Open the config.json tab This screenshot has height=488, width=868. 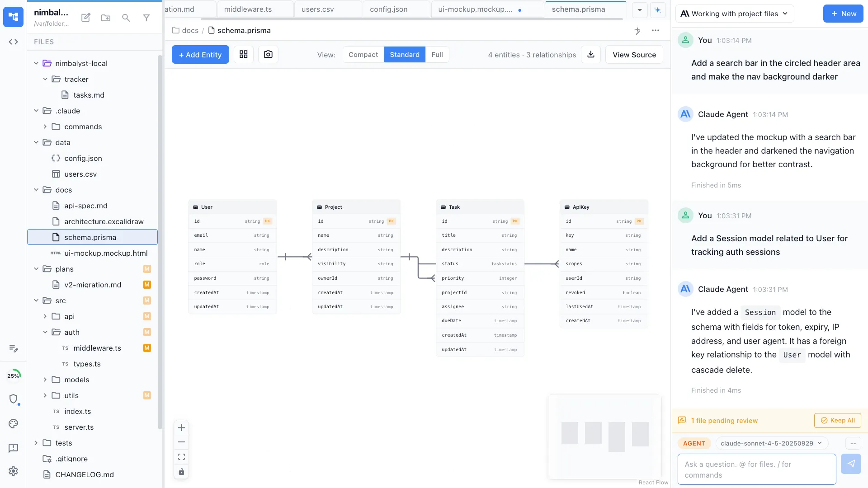tap(388, 9)
